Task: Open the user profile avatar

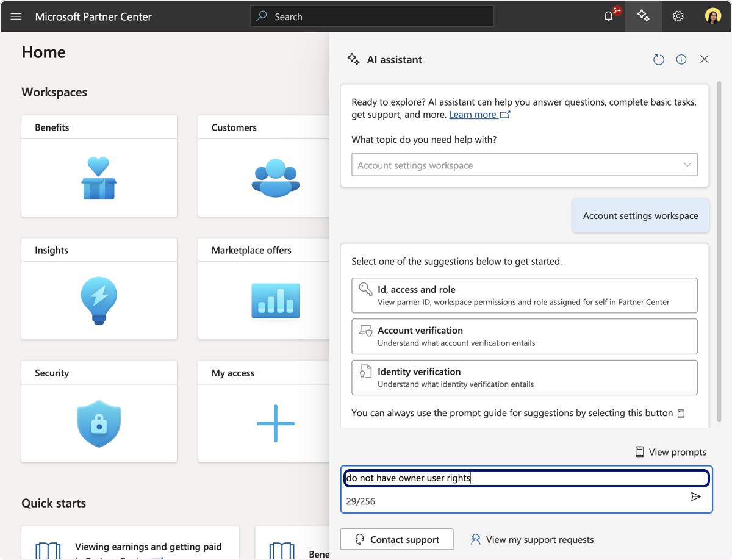Action: [713, 16]
